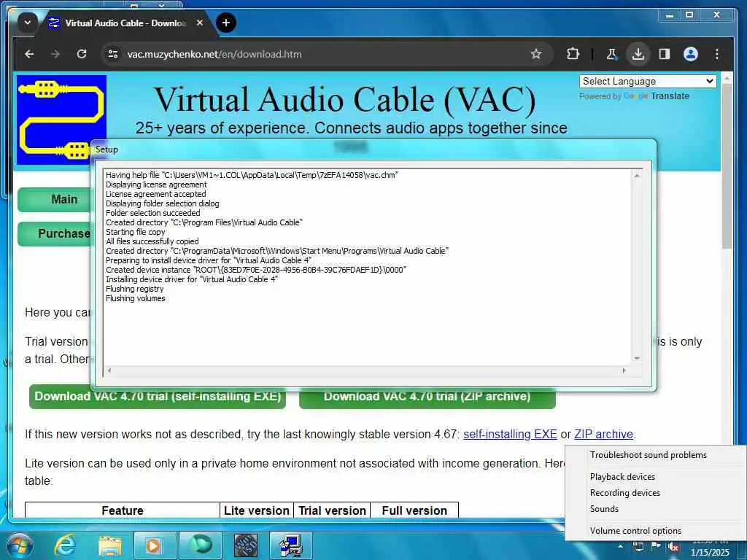Bookmark this page with the star icon
Screen dimensions: 747x560
click(536, 54)
